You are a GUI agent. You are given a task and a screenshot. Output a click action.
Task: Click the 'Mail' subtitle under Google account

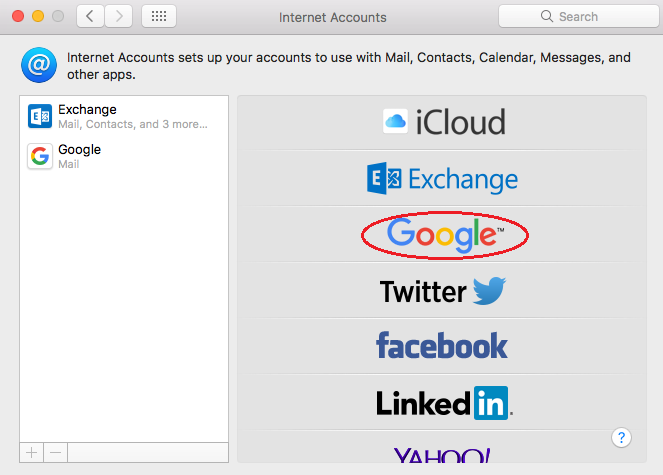[68, 164]
